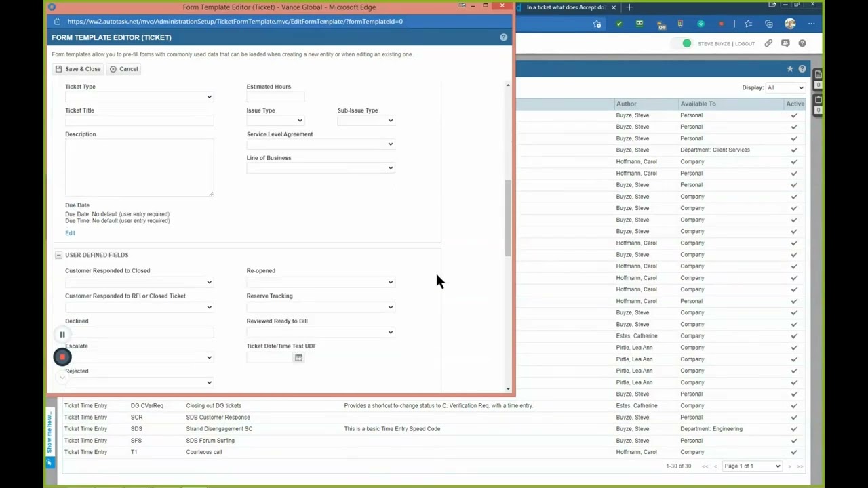Image resolution: width=868 pixels, height=488 pixels.
Task: Click the Edit link under Due Date
Action: (x=70, y=233)
